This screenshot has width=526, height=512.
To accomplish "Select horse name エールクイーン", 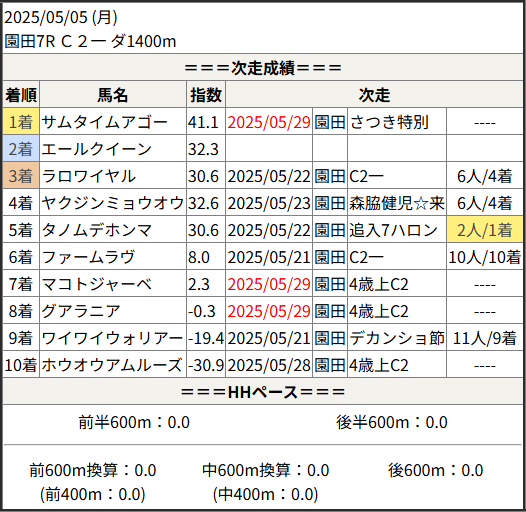I will [x=97, y=149].
